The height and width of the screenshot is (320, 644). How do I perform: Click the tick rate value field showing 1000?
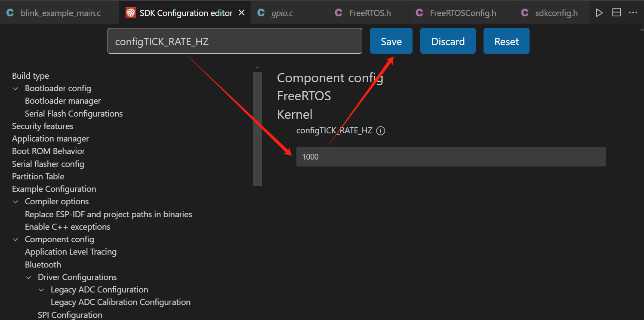pos(451,157)
